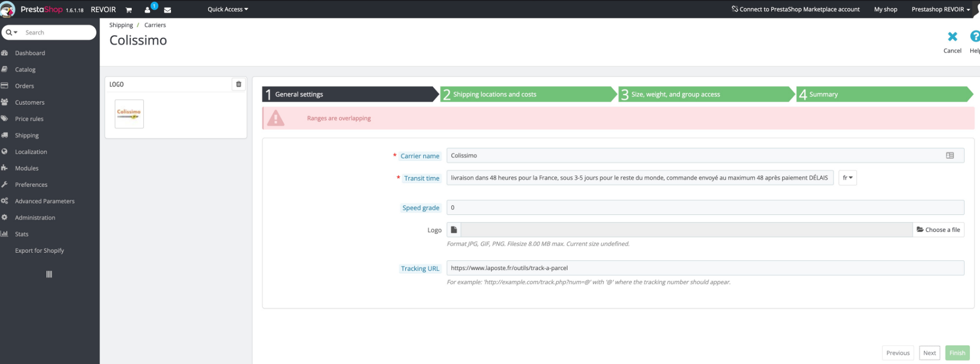
Task: Click the Price rules tag icon
Action: click(x=5, y=118)
